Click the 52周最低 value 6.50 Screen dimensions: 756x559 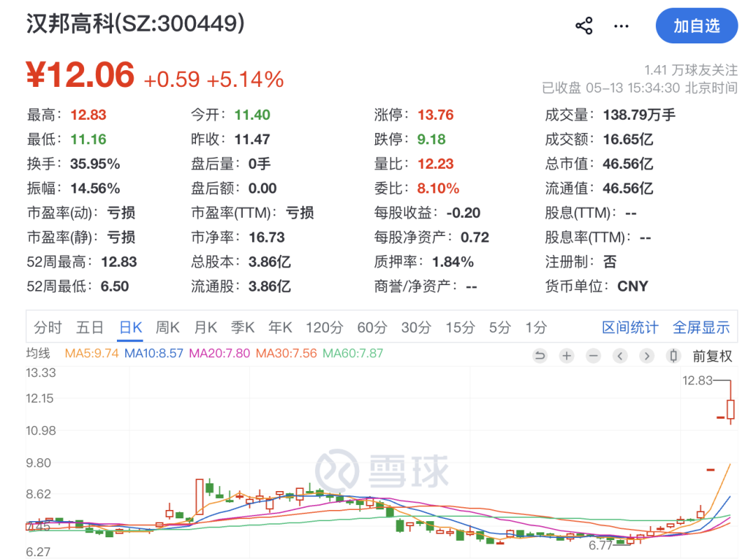[x=115, y=287]
